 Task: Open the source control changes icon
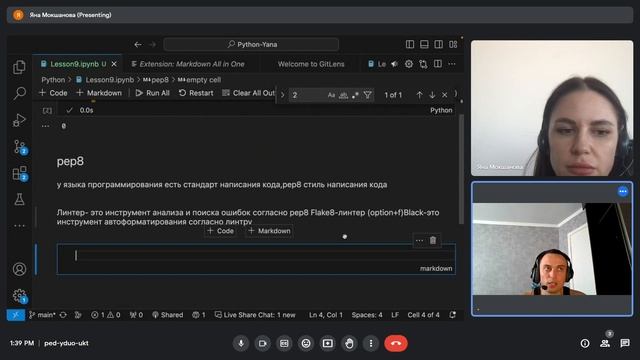[423, 64]
